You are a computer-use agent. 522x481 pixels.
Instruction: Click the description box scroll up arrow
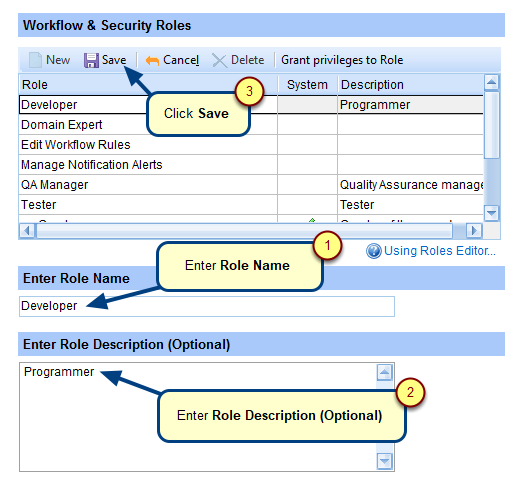(x=384, y=372)
